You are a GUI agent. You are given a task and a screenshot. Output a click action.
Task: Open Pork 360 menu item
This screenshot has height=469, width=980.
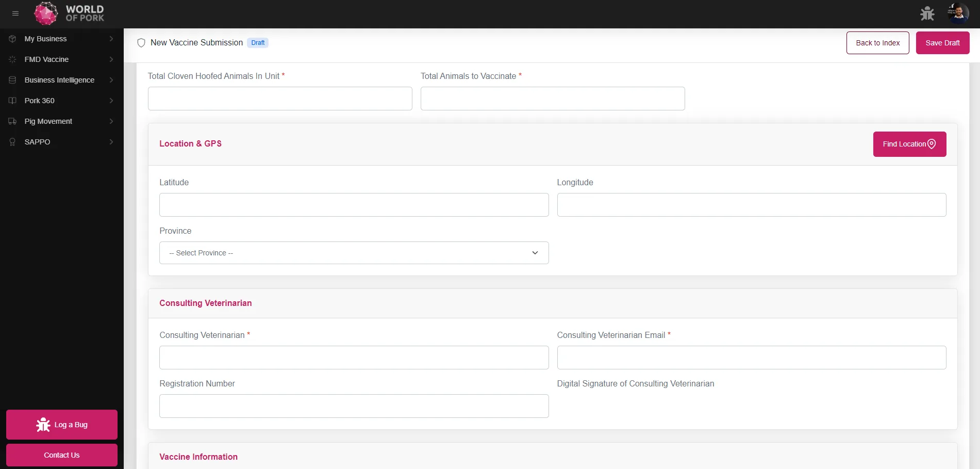click(x=62, y=101)
